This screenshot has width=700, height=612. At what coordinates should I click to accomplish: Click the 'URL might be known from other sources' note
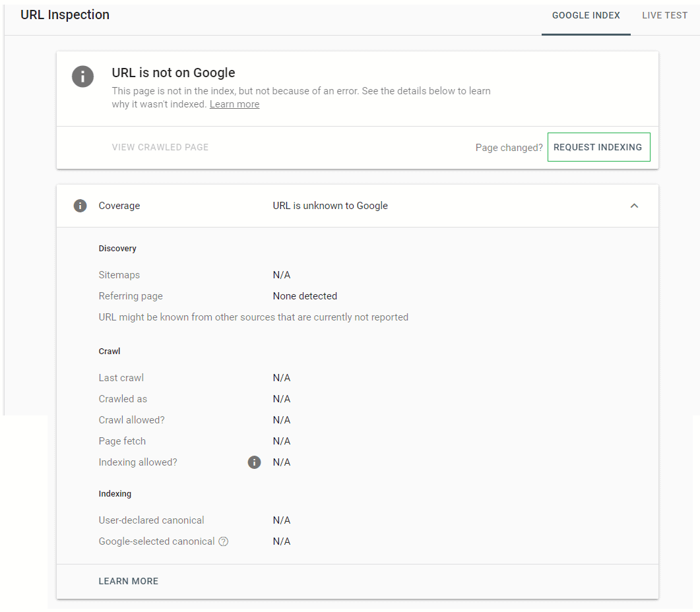[x=253, y=317]
